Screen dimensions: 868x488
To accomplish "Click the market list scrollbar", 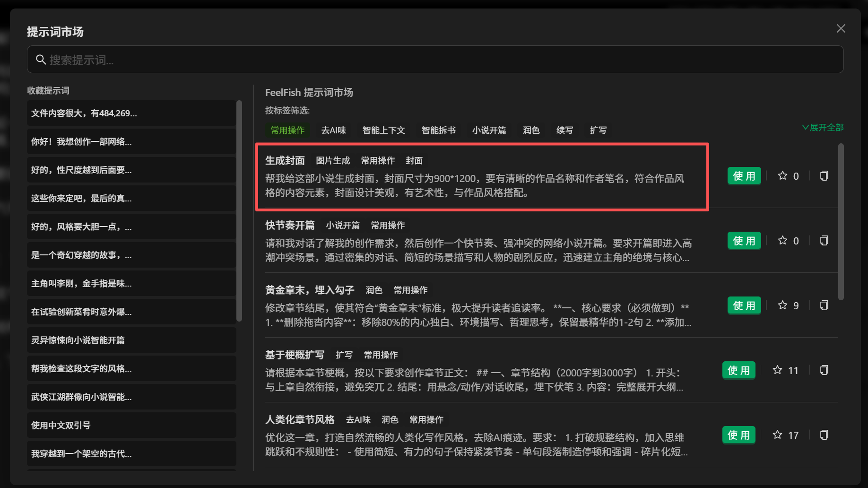I will (x=841, y=222).
